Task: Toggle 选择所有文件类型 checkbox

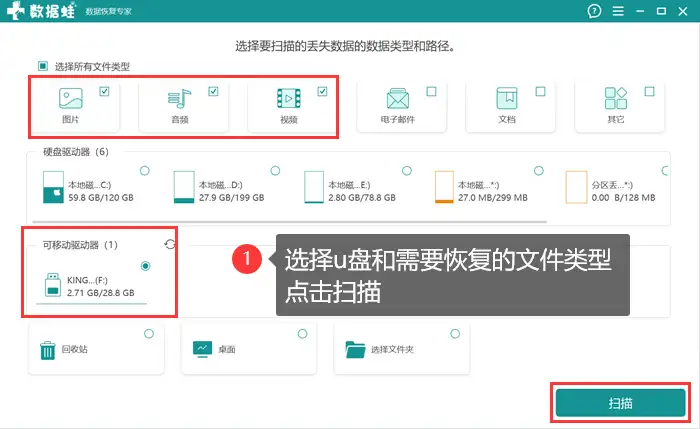Action: tap(43, 66)
